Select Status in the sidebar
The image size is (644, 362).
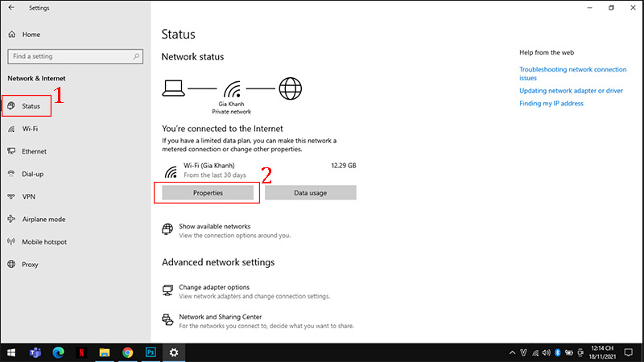point(31,106)
